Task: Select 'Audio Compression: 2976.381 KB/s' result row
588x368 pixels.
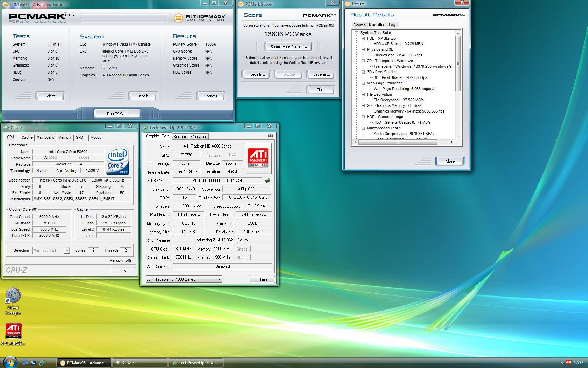Action: (x=404, y=134)
